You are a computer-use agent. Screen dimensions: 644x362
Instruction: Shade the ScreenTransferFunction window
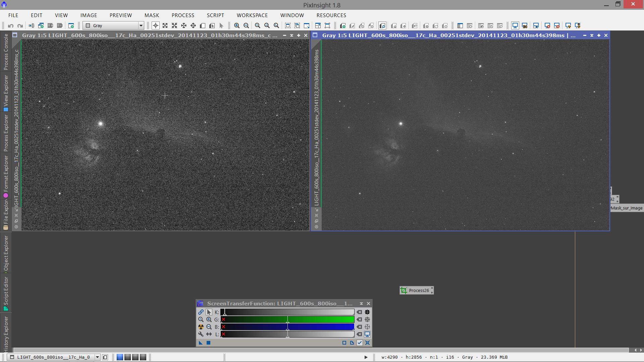(361, 304)
